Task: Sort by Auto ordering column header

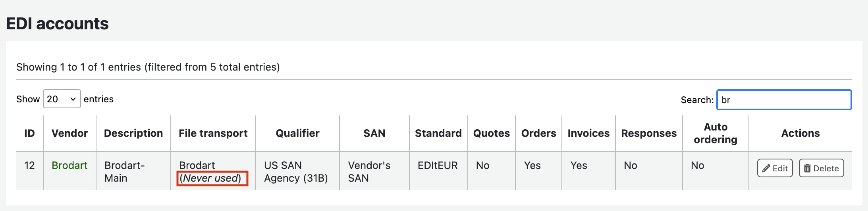Action: (716, 133)
